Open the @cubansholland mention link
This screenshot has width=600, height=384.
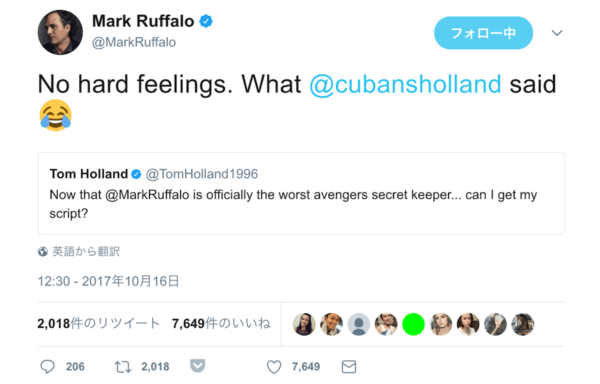(405, 84)
